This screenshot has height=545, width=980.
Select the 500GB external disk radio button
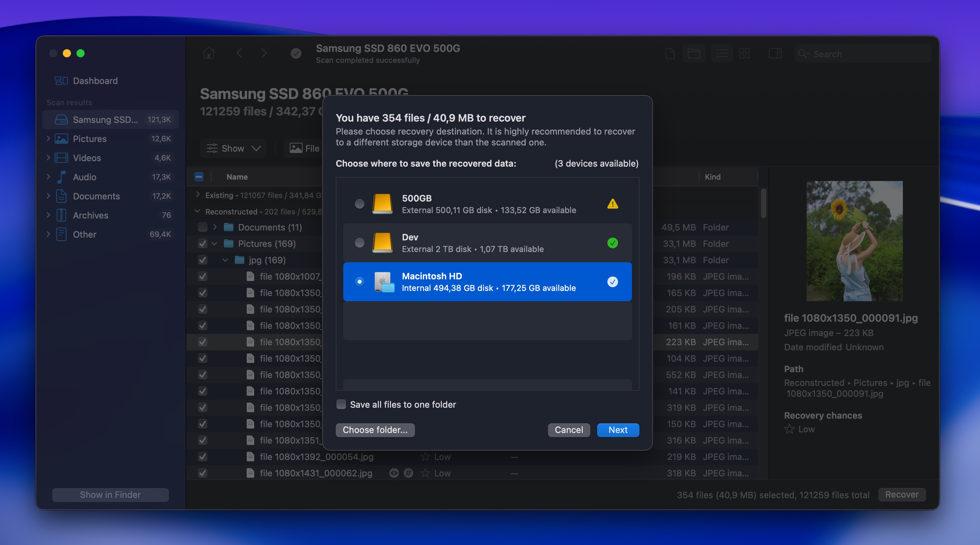(360, 204)
